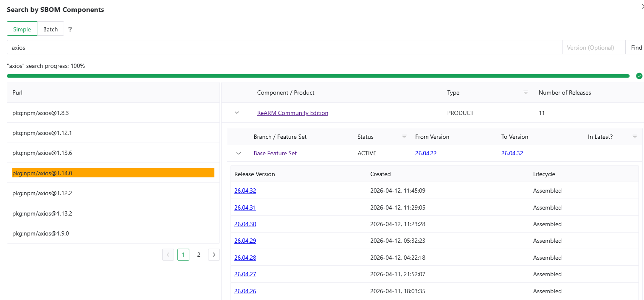The width and height of the screenshot is (644, 300).
Task: Open To Version link 26.04.32
Action: click(512, 153)
